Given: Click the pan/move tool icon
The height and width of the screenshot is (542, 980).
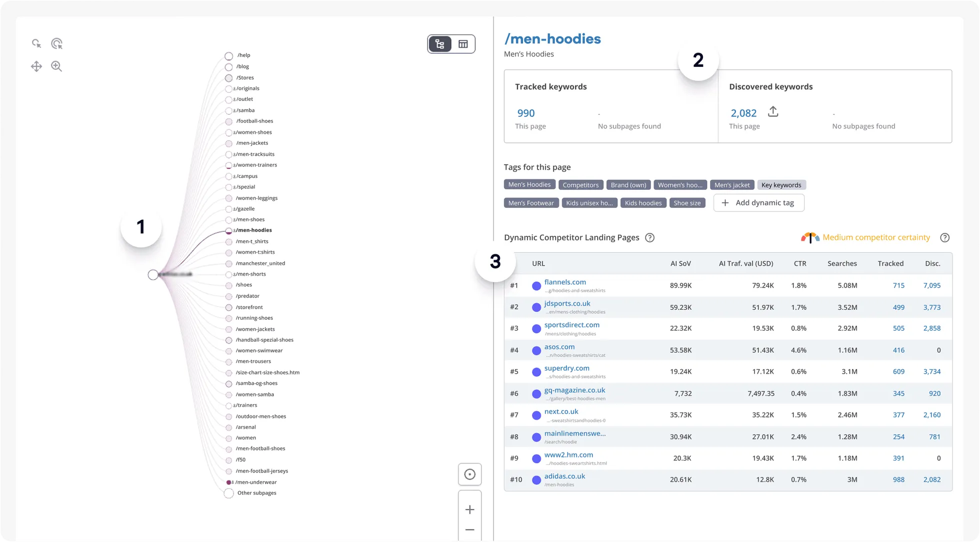Looking at the screenshot, I should coord(36,66).
